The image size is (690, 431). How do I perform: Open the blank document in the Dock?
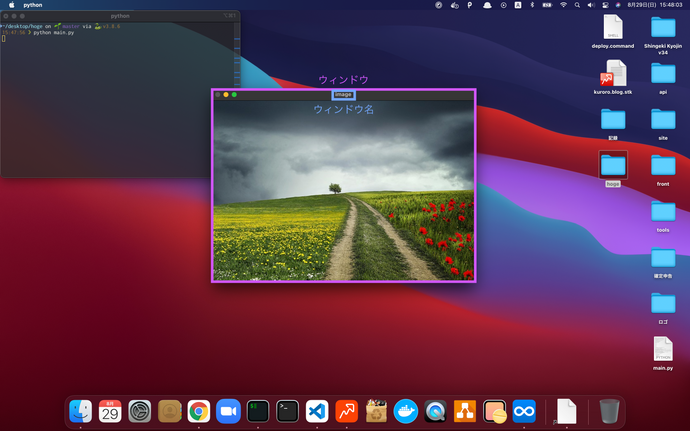566,411
